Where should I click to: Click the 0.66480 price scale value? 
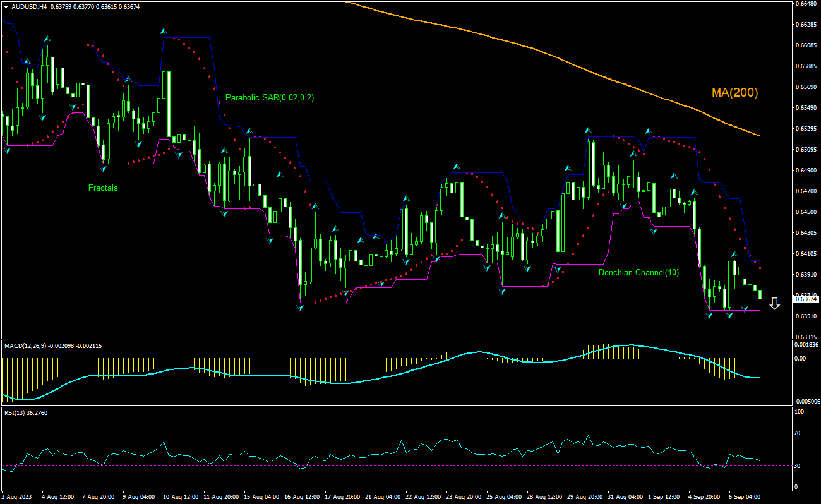(x=806, y=4)
